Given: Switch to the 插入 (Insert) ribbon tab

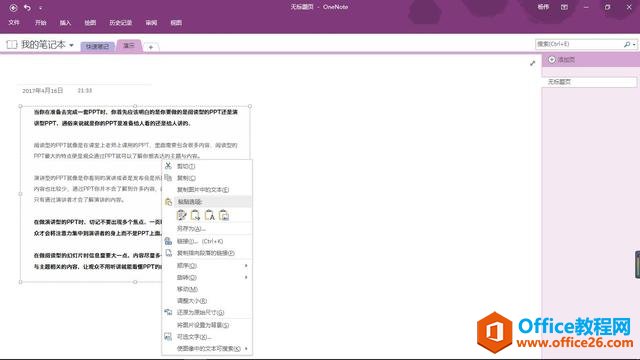Looking at the screenshot, I should click(65, 22).
